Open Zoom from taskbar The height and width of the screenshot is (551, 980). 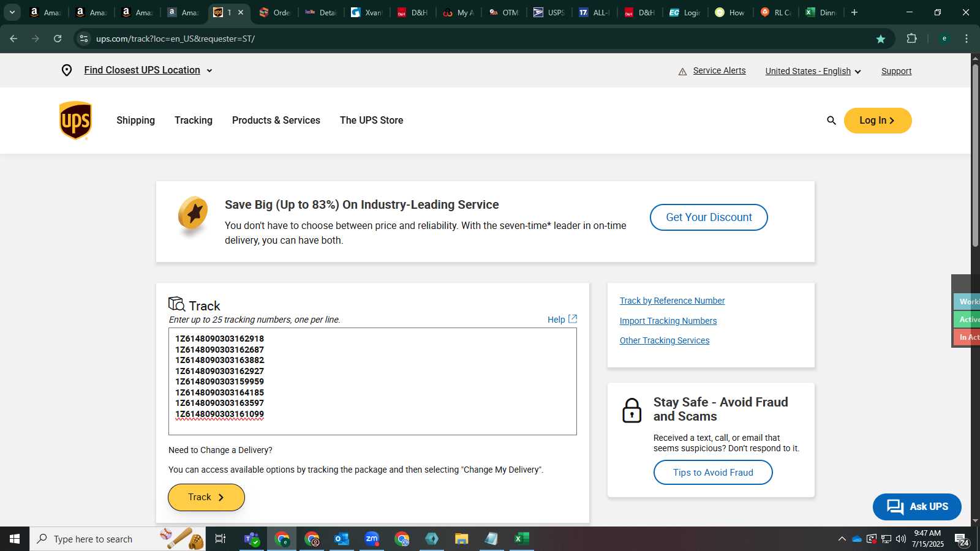tap(372, 539)
